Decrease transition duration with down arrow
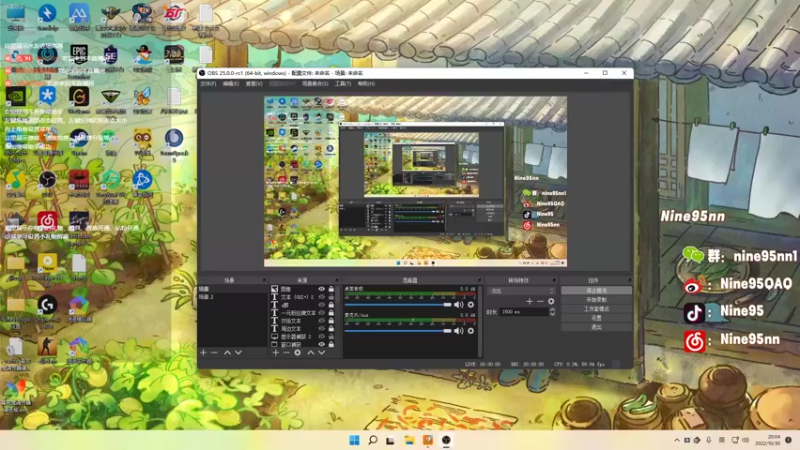800x450 pixels. (552, 314)
